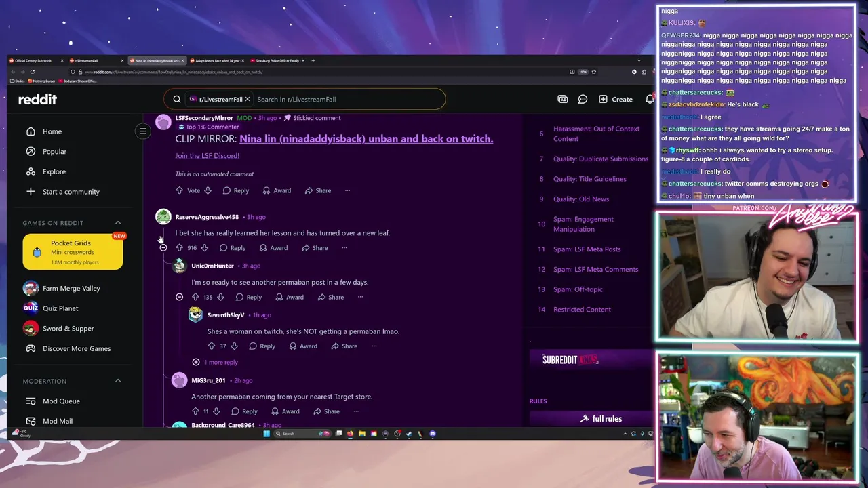The image size is (868, 488).
Task: Downvote ReserveAggressive458's comment
Action: coord(204,248)
